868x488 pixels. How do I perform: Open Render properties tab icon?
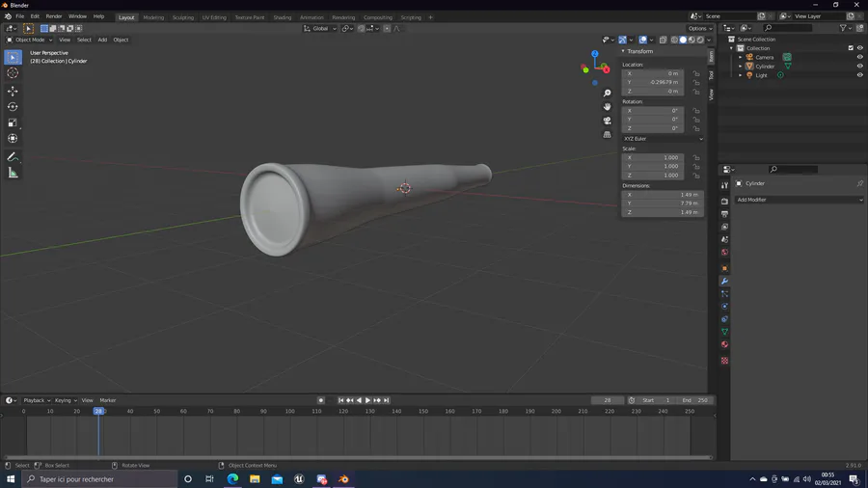tap(724, 202)
